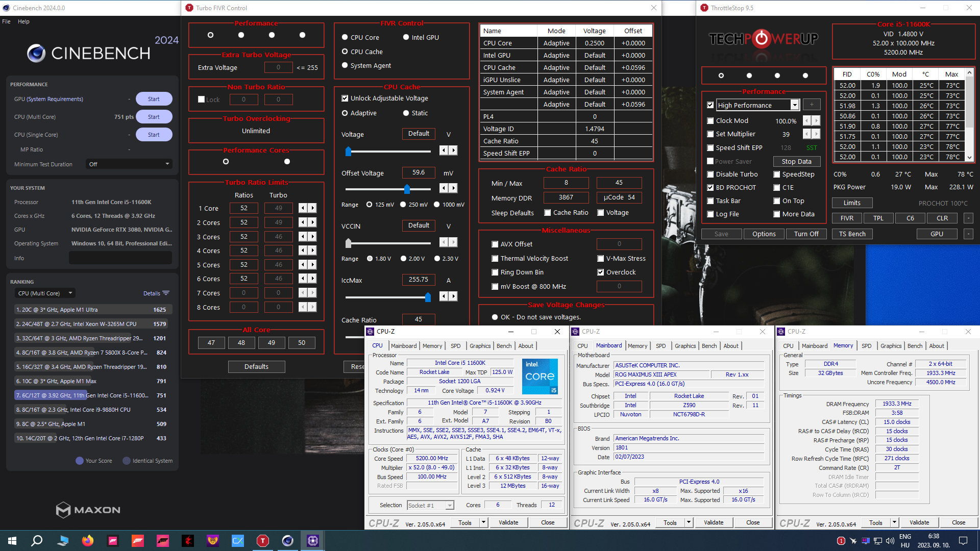The width and height of the screenshot is (980, 551).
Task: Click the airplane tray icon
Action: pyautogui.click(x=853, y=541)
